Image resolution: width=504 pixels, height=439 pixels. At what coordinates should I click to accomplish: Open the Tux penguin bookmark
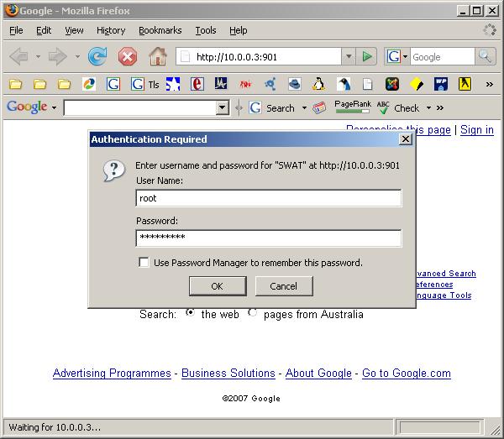318,84
